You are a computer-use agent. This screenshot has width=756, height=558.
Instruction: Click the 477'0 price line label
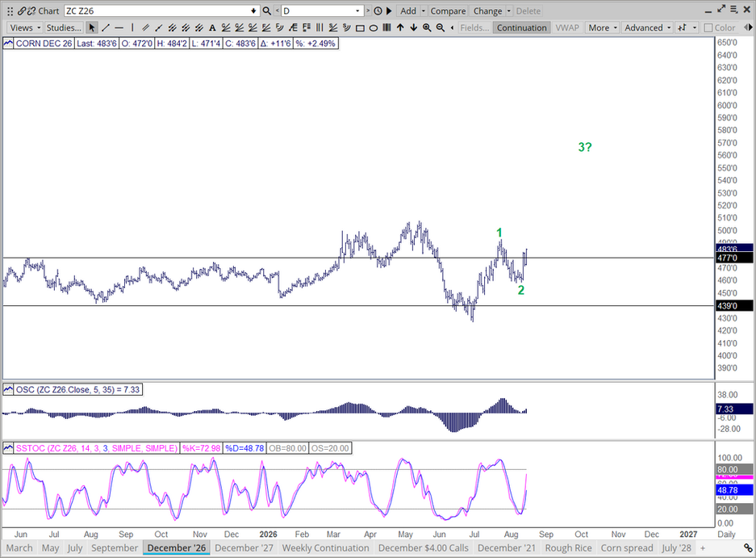[x=735, y=258]
